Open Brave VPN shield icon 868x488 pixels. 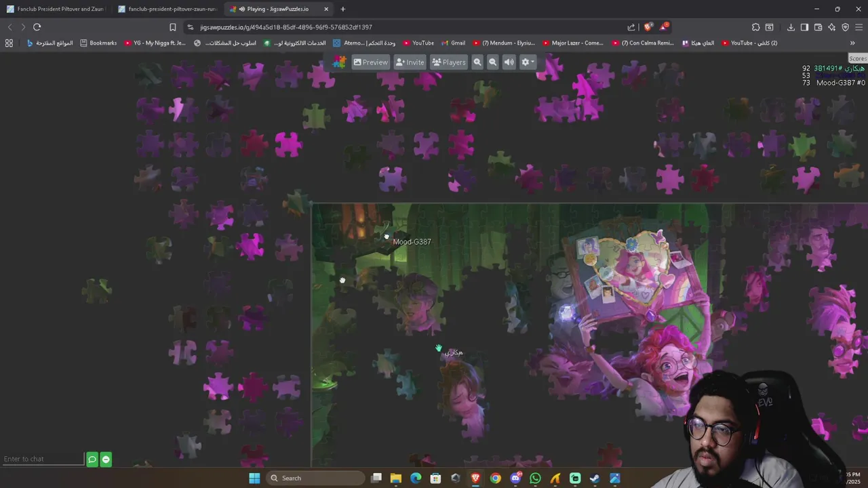(845, 27)
